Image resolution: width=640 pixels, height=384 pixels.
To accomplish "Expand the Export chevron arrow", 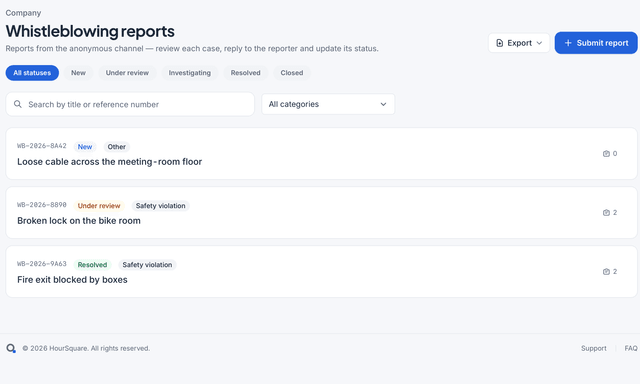I will 539,43.
